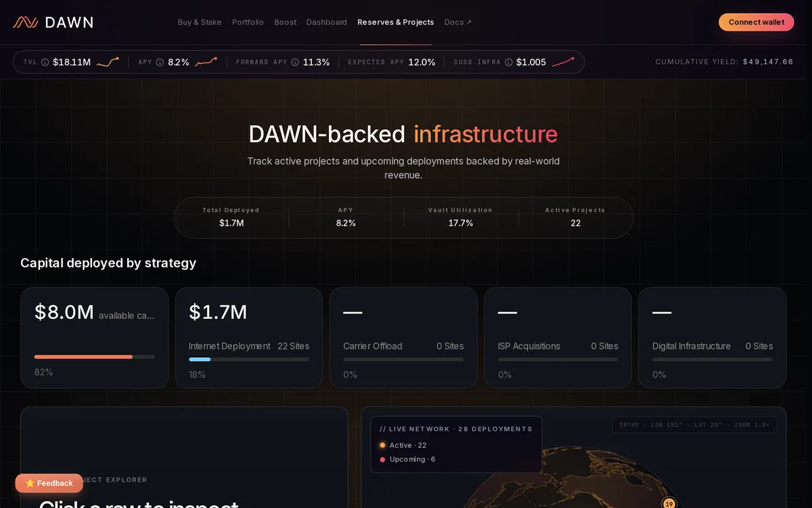Open the Feedback button

click(49, 483)
